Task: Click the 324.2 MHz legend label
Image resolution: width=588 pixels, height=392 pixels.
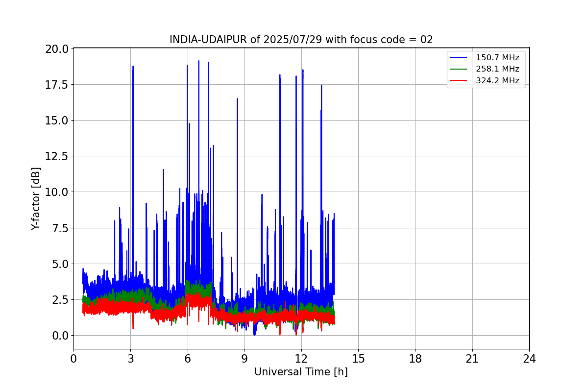Action: point(497,81)
